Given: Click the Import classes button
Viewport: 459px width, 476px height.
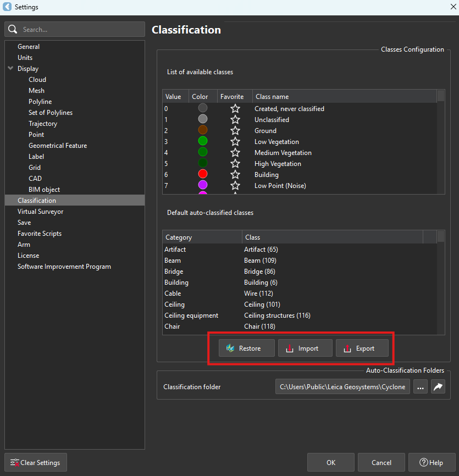Looking at the screenshot, I should [305, 348].
